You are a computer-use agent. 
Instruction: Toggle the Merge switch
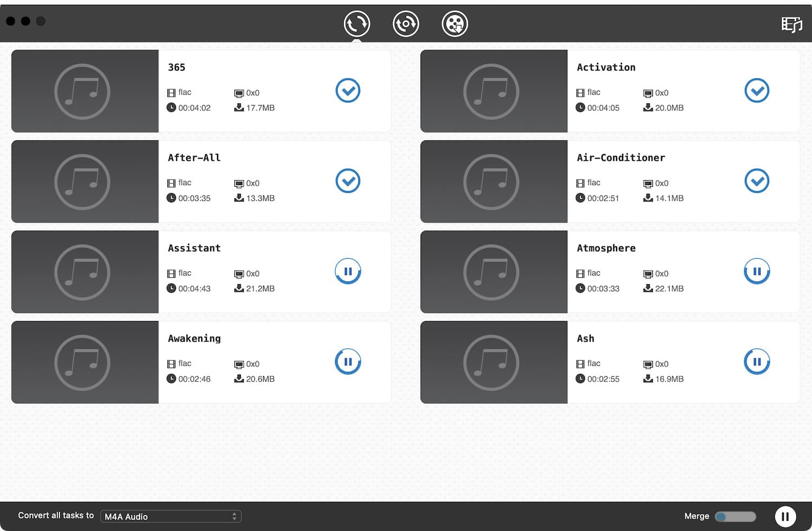coord(735,516)
